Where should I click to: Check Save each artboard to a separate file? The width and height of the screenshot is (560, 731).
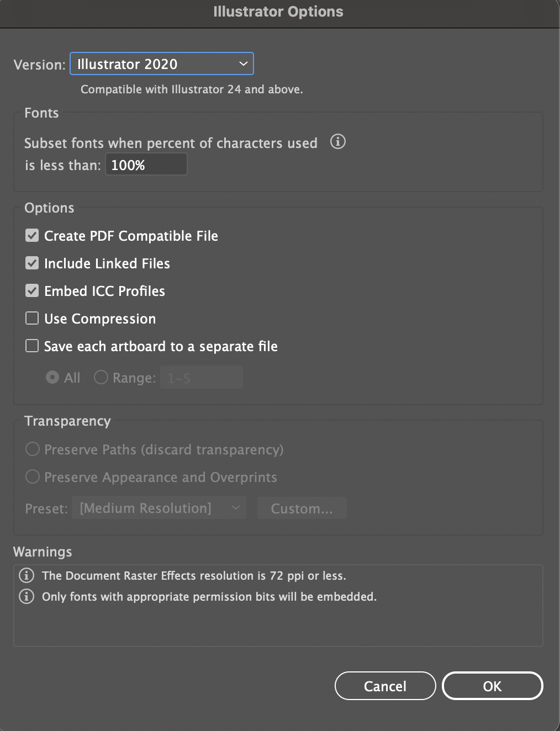pyautogui.click(x=31, y=346)
